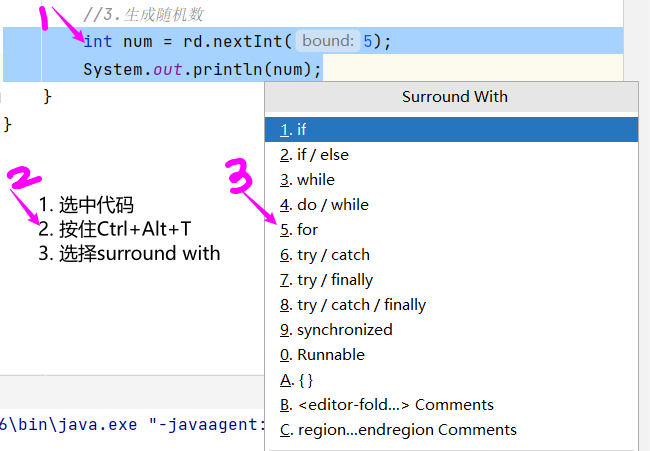Click 'rd.nextInt(' in the editor
Viewport: 650px width, 451px height.
click(x=238, y=41)
